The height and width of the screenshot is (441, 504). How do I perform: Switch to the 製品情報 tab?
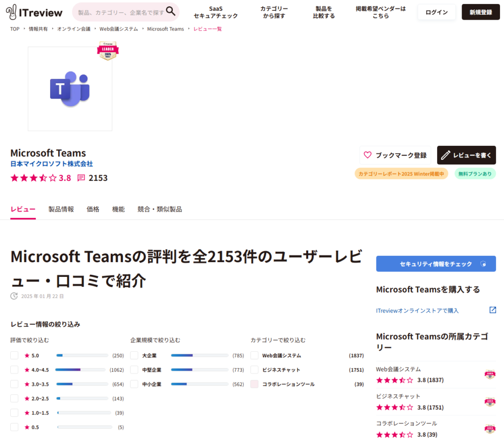pos(61,209)
